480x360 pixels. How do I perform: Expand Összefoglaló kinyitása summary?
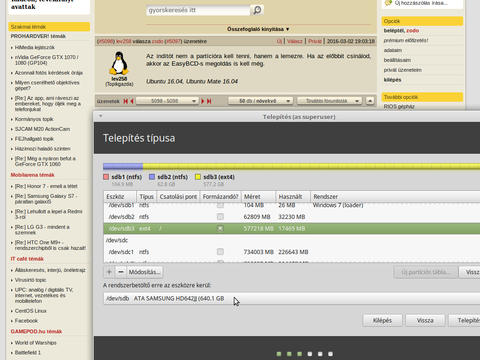click(x=258, y=29)
